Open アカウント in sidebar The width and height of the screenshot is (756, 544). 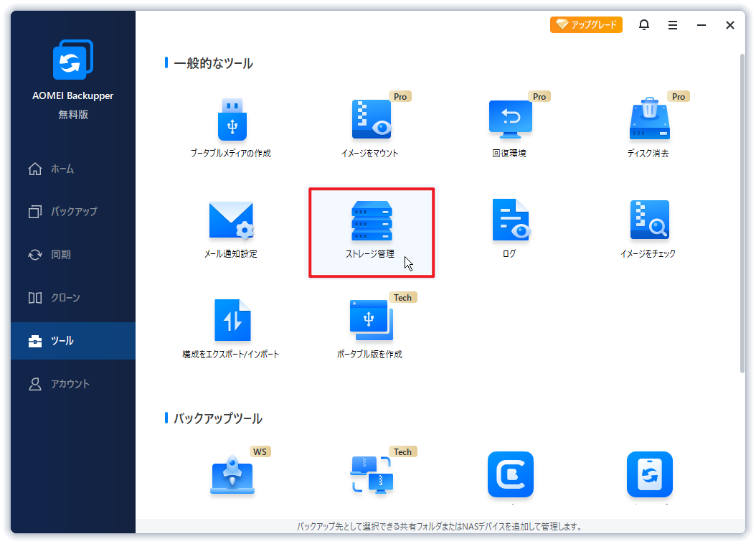73,384
